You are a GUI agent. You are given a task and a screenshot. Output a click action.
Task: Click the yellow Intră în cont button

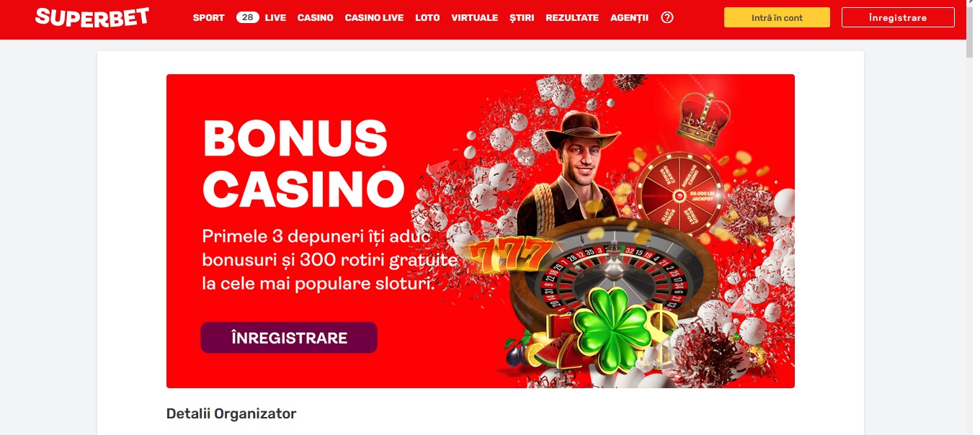point(777,17)
